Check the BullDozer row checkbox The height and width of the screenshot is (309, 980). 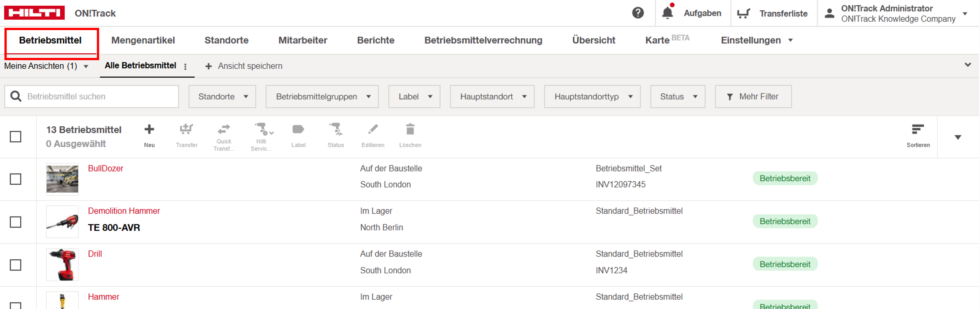tap(16, 179)
